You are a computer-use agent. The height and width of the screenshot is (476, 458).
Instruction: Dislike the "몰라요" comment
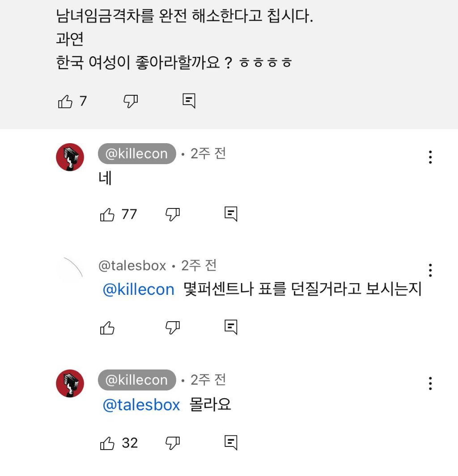click(173, 443)
